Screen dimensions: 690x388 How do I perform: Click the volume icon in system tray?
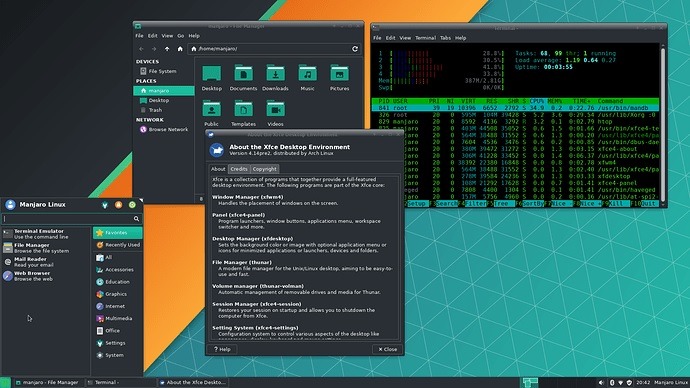(601, 383)
